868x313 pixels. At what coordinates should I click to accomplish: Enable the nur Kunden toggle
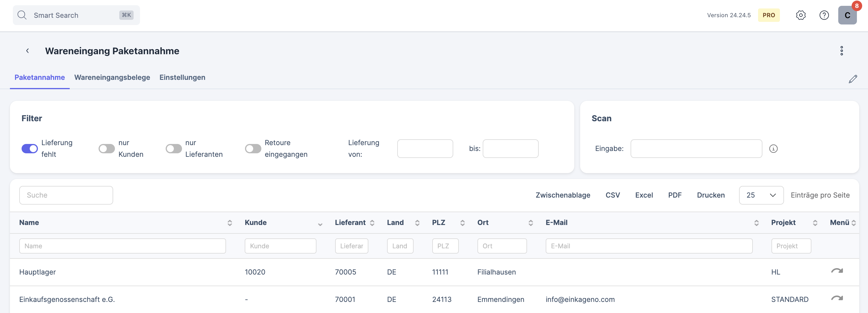[106, 149]
